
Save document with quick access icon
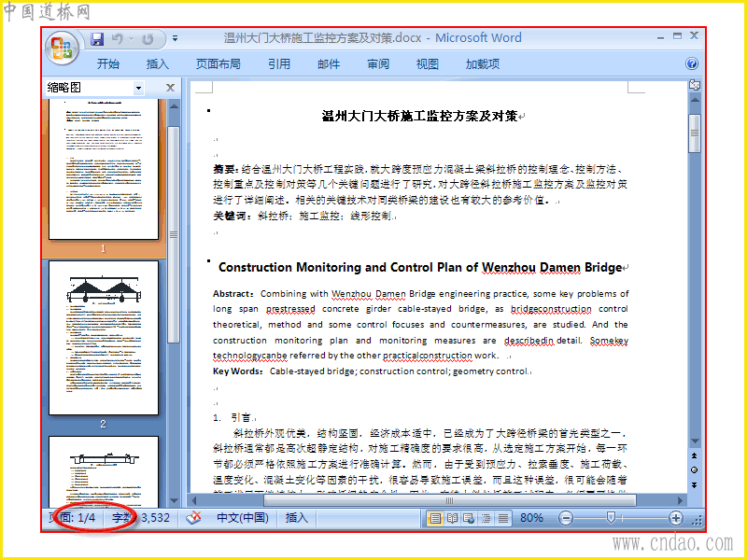click(x=97, y=39)
